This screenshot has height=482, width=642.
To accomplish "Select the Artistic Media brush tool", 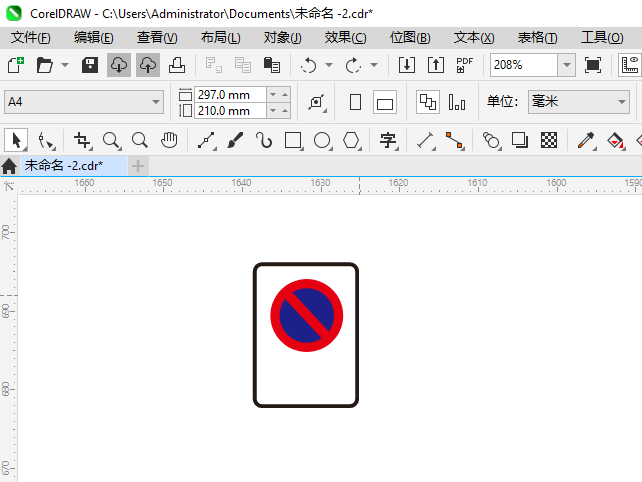I will [235, 140].
